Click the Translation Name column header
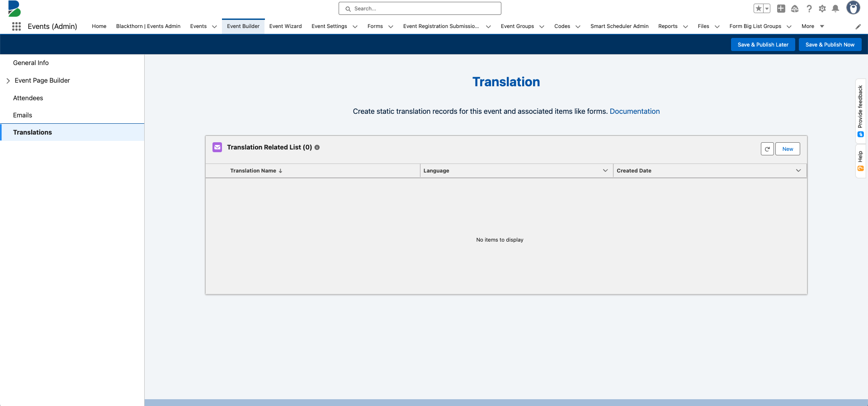This screenshot has height=406, width=868. [x=253, y=171]
